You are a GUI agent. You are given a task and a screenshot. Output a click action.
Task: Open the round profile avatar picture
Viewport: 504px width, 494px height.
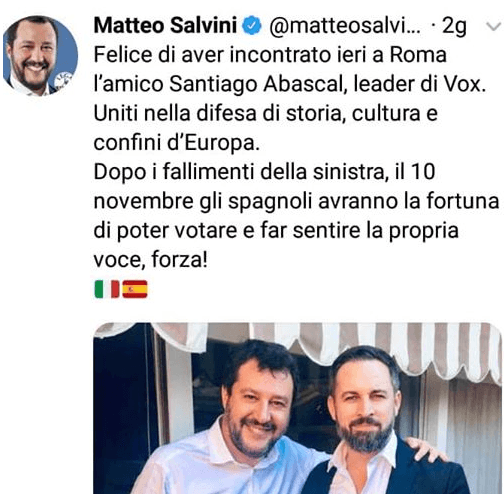40,55
